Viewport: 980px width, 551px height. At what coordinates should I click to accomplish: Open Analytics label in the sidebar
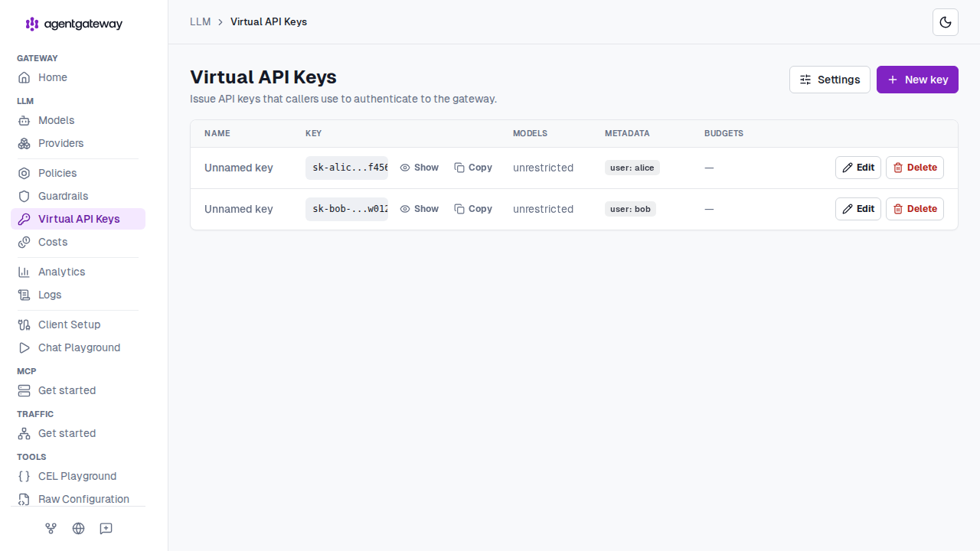click(x=62, y=272)
